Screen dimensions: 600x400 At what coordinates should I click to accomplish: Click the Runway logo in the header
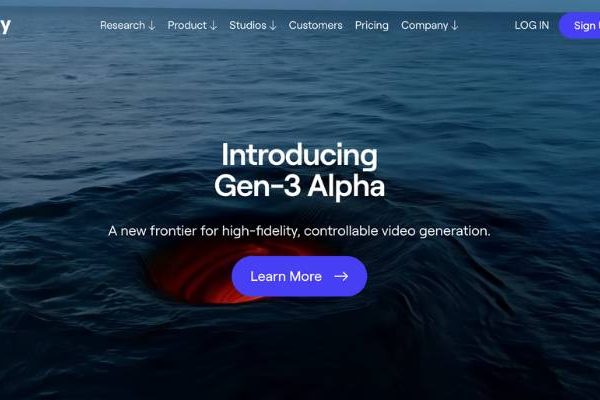(5, 26)
